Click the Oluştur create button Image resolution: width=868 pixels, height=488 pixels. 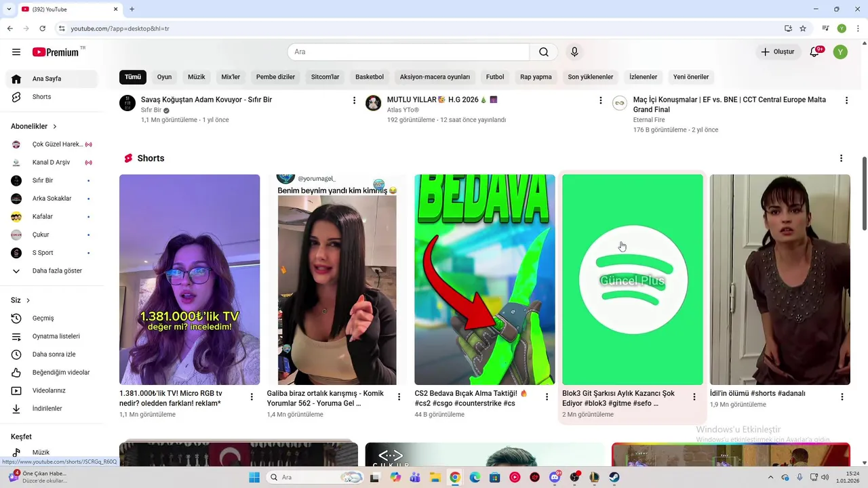pos(777,52)
